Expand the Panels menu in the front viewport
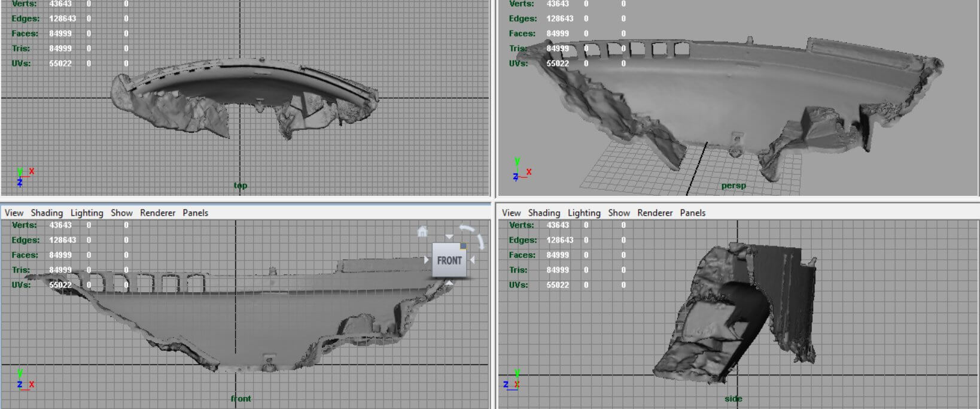 (x=195, y=213)
